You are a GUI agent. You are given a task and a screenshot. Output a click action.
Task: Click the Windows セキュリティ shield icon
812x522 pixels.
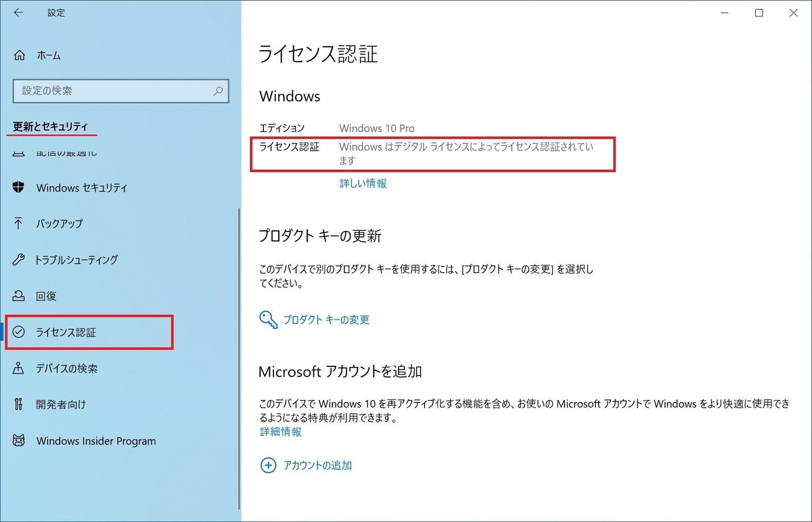20,188
